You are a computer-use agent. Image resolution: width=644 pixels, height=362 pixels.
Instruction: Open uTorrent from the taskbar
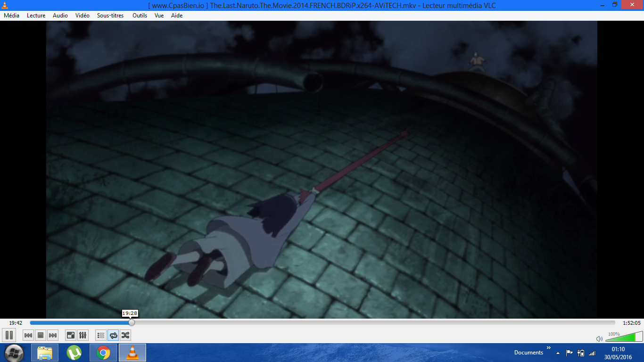(x=74, y=353)
